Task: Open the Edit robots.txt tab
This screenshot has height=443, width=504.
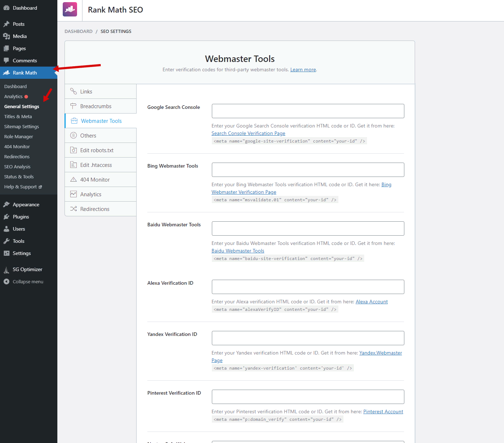Action: point(100,150)
